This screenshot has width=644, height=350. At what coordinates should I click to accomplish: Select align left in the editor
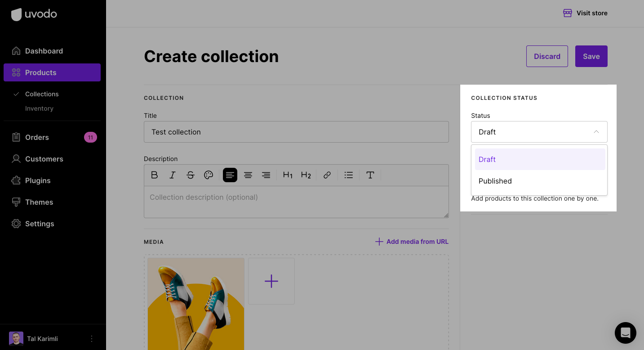pyautogui.click(x=230, y=175)
